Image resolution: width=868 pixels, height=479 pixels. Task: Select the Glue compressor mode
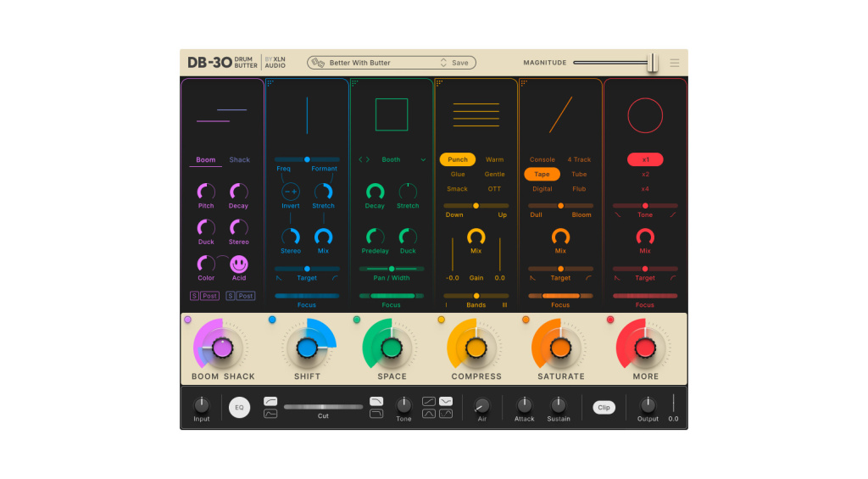point(457,174)
